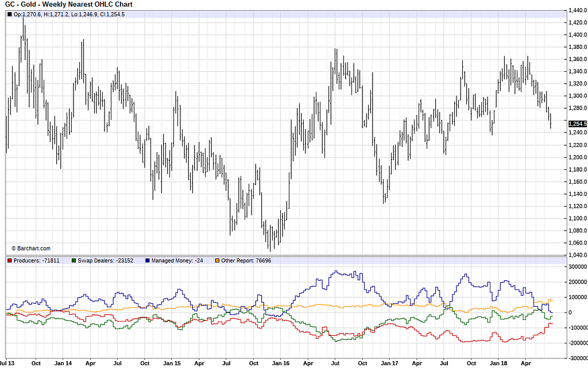The image size is (588, 379).
Task: Click the orange Other Report legend swatch
Action: pyautogui.click(x=217, y=261)
